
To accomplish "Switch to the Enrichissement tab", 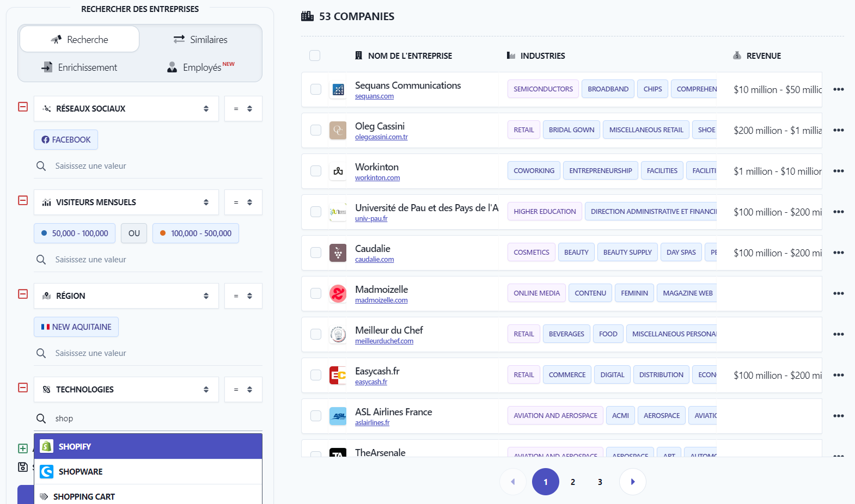I will pos(80,67).
